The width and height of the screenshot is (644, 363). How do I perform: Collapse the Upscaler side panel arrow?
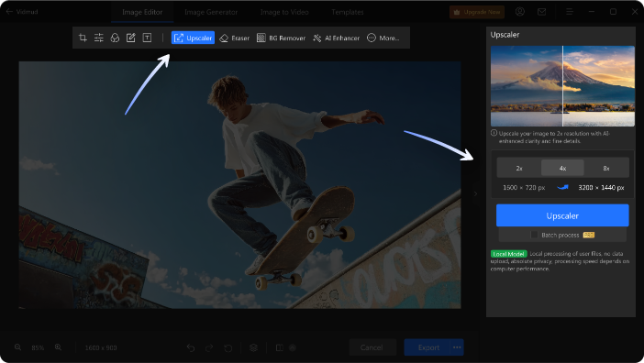click(x=475, y=193)
